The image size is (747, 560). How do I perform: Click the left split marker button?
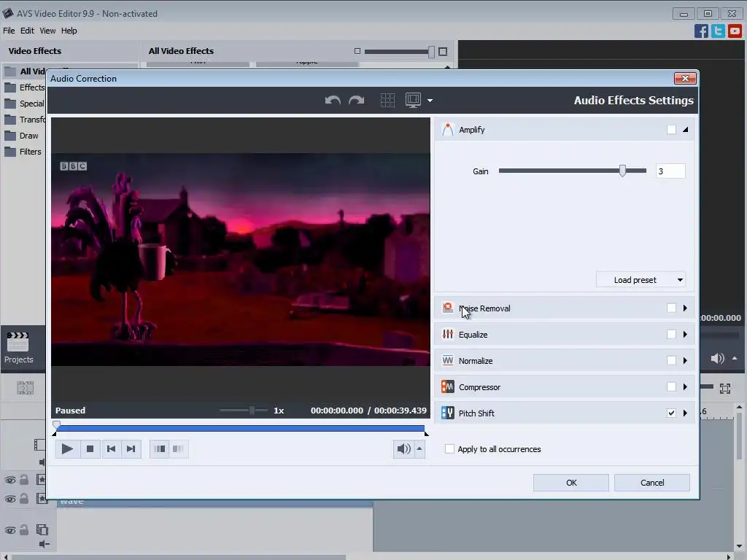(160, 448)
